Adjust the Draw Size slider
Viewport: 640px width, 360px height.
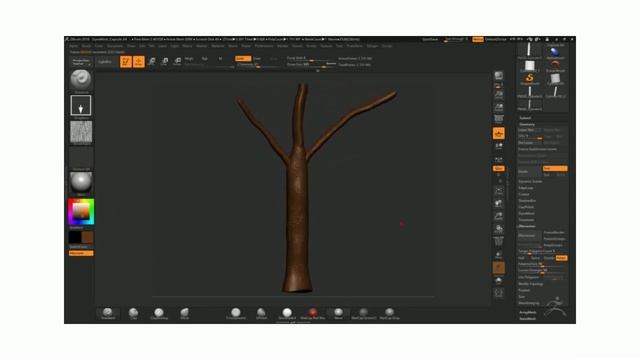click(x=311, y=64)
